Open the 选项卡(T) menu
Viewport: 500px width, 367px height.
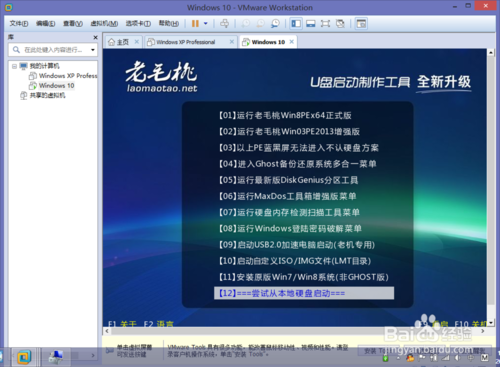pos(138,23)
